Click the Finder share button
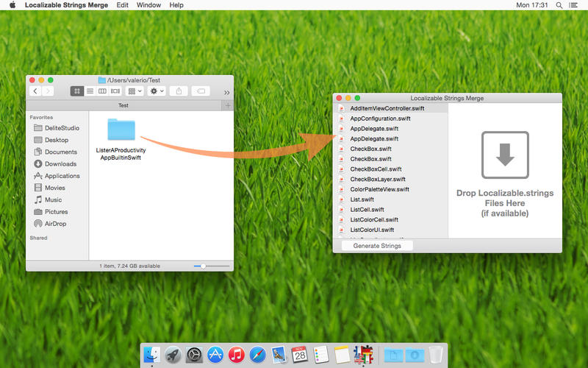588x368 pixels. pos(179,91)
